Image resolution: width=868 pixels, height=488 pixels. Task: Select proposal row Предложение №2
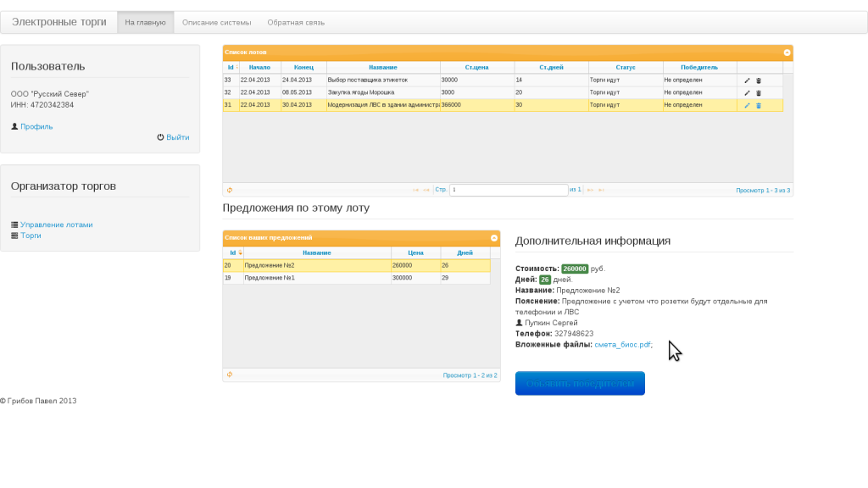[x=357, y=265]
